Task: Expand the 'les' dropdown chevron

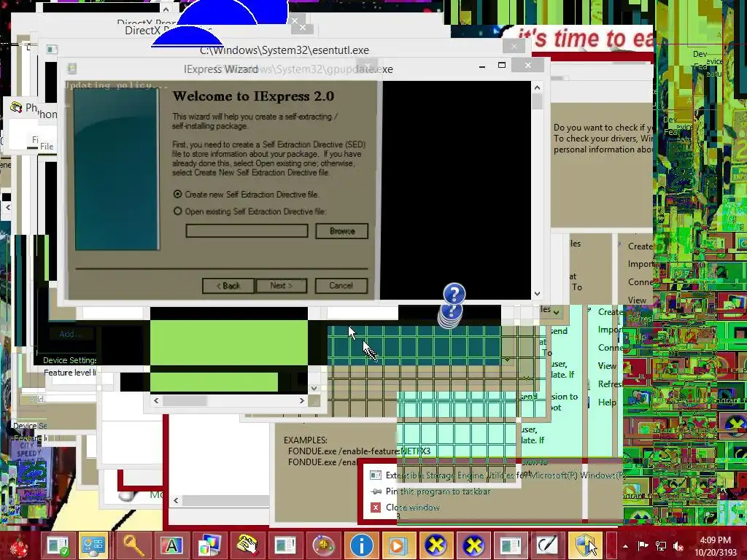Action: [556, 312]
